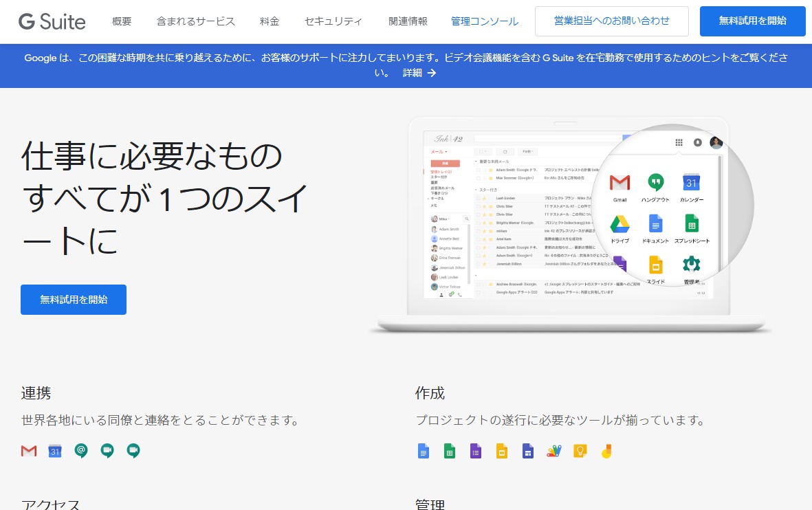Open the Jamboard icon under 作成
Viewport: 812px width, 510px height.
coord(606,451)
